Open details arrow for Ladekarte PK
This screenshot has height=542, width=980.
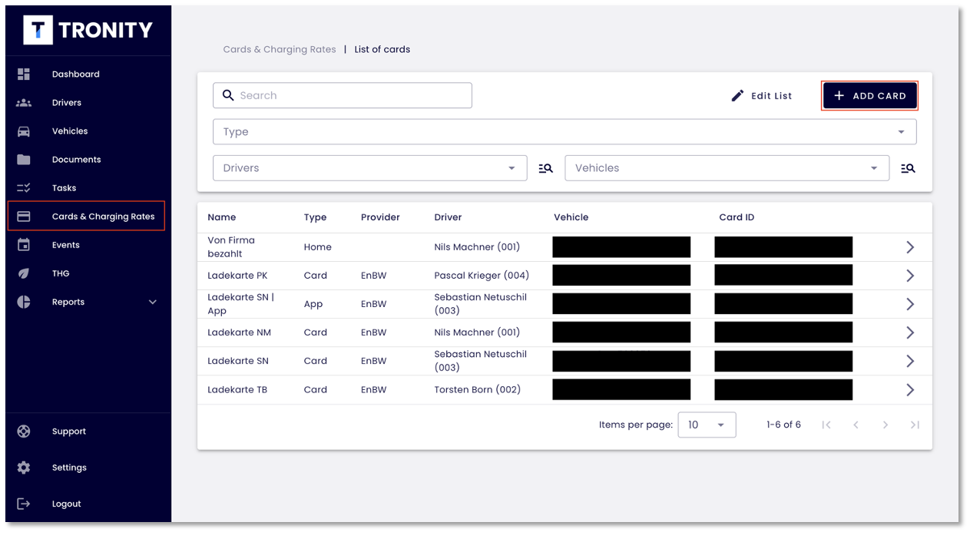pos(910,276)
